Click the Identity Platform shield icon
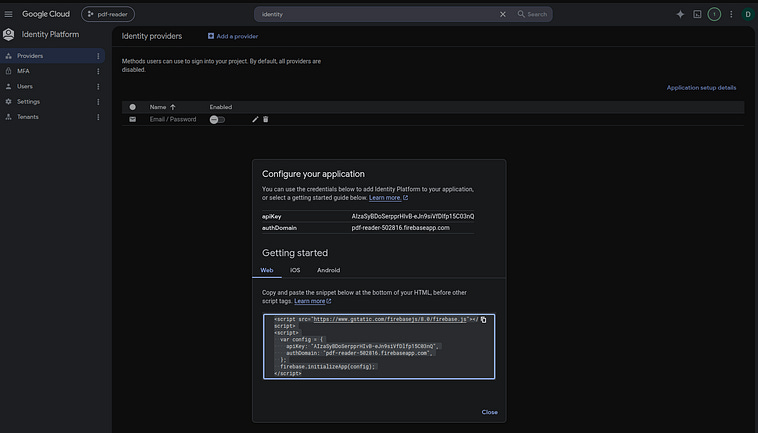758x433 pixels. click(x=9, y=34)
